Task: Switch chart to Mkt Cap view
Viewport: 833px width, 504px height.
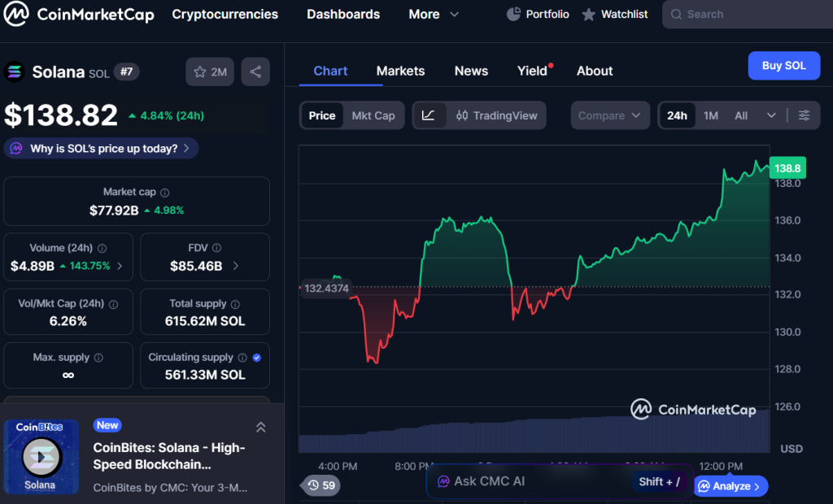Action: [373, 115]
